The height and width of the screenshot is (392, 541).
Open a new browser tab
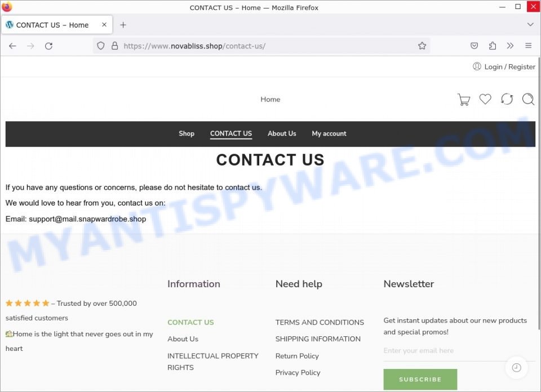click(x=123, y=25)
